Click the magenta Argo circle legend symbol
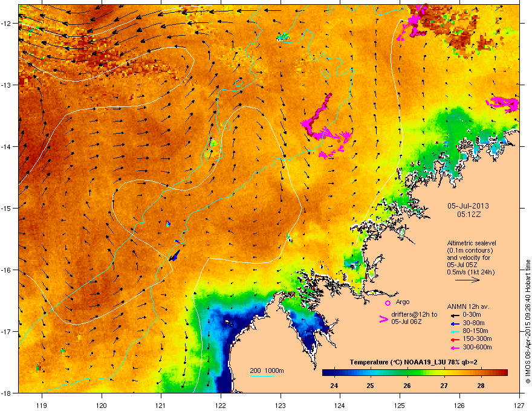 pyautogui.click(x=388, y=303)
